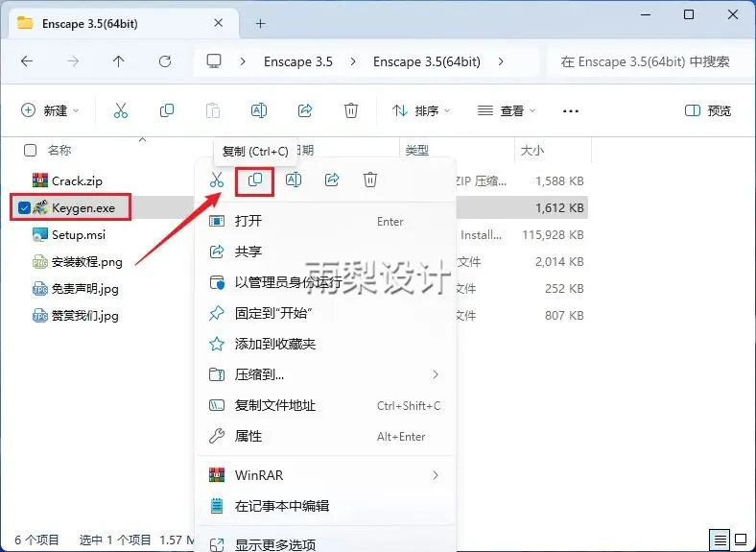Click the 115,928 KB size cell
Viewport: 756px width, 552px height.
(553, 235)
